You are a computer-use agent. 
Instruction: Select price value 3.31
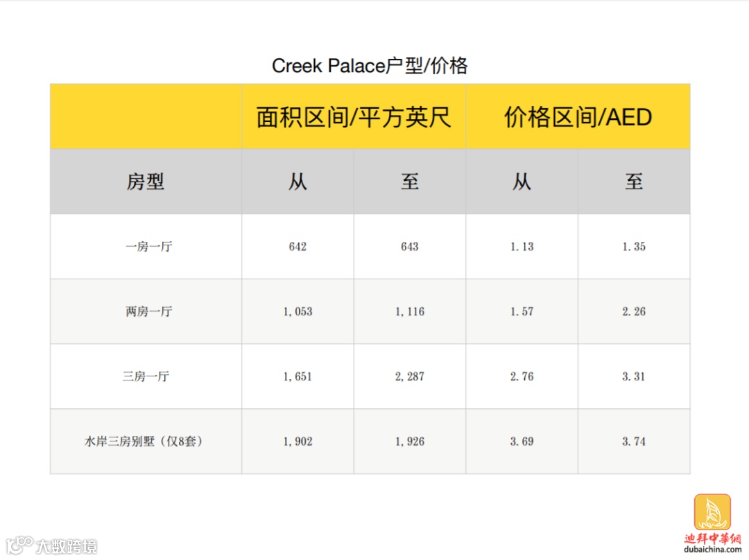(x=634, y=376)
